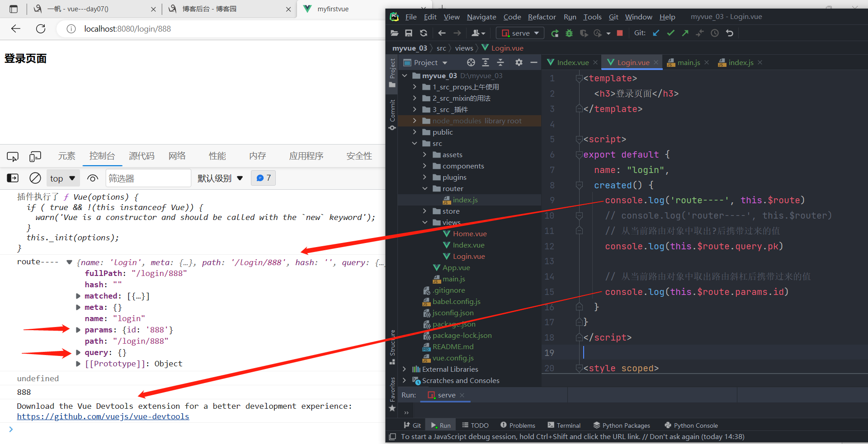Switch to the 应用程序 DevTools tab

307,156
